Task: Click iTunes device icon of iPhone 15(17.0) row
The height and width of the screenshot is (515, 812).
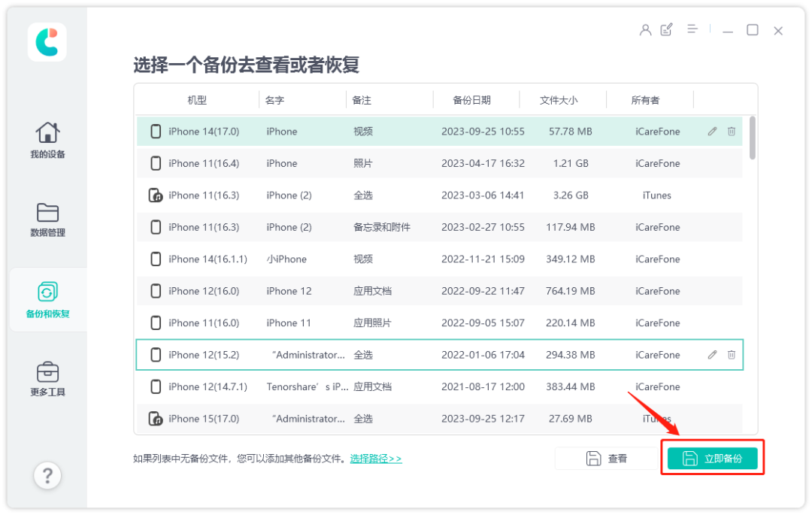Action: [x=156, y=418]
